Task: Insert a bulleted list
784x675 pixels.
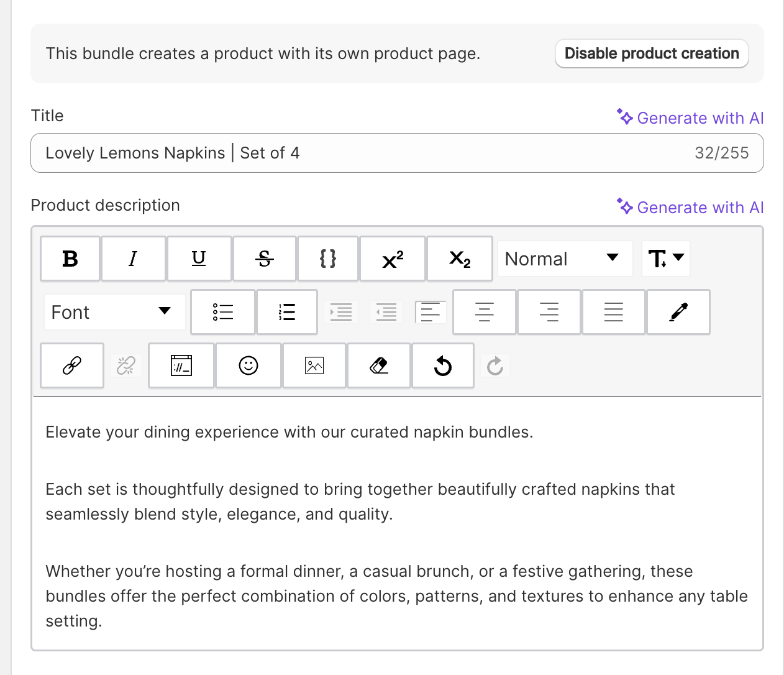Action: click(x=223, y=312)
